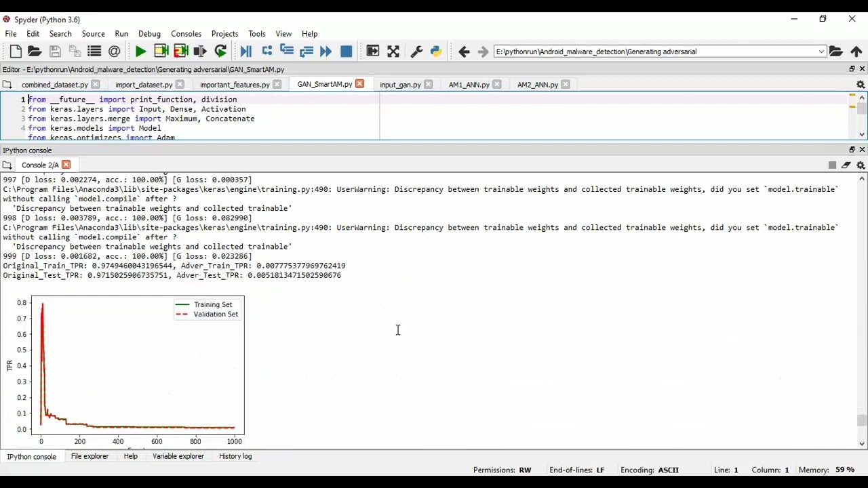The width and height of the screenshot is (868, 488).
Task: Go forward with the right arrow
Action: click(x=483, y=52)
